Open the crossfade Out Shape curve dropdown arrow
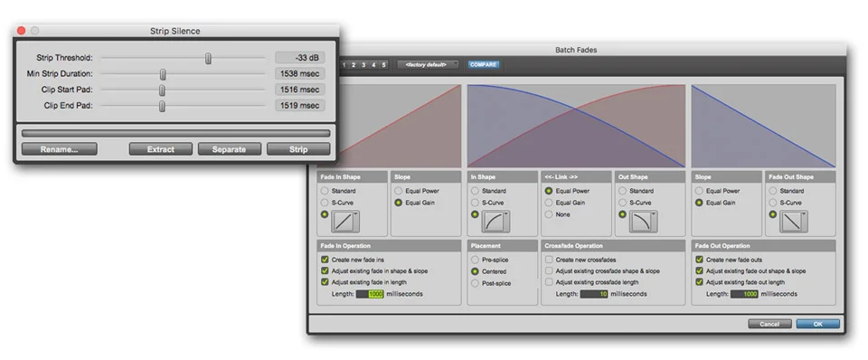Viewport: 868px width, 360px height. pyautogui.click(x=655, y=214)
